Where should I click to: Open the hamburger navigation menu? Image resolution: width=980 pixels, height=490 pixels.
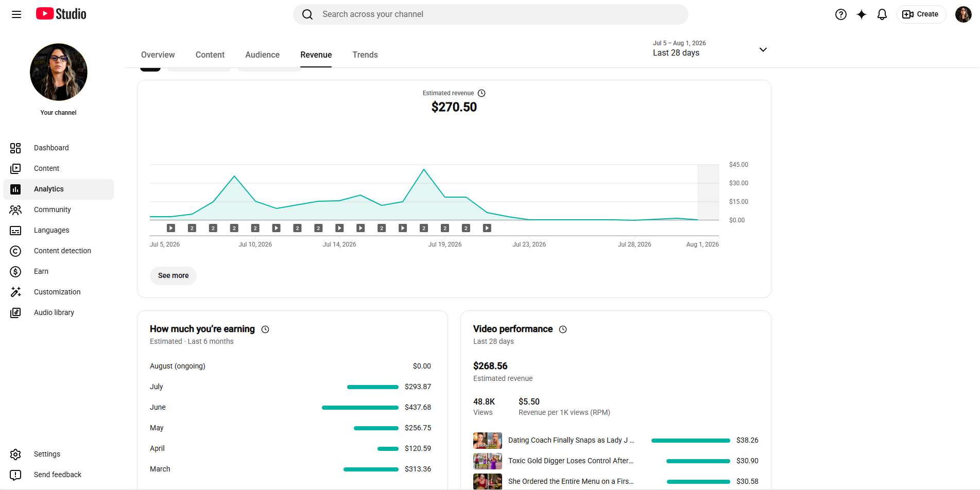(16, 14)
